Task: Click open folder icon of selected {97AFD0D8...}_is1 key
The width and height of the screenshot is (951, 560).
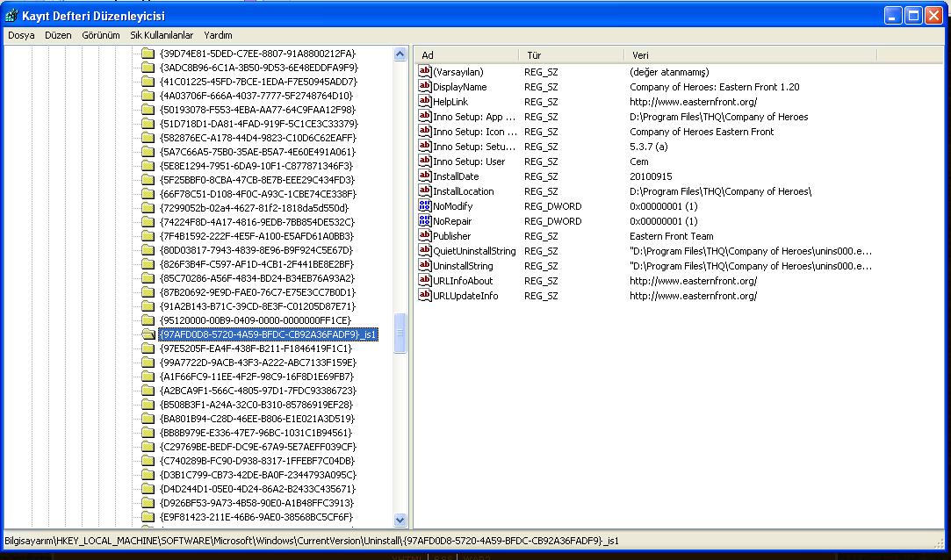Action: pos(148,334)
